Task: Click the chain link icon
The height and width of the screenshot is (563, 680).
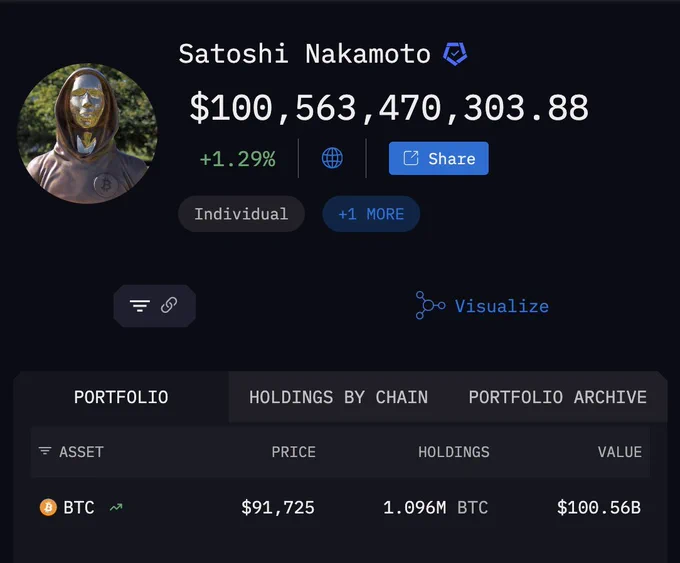Action: (x=169, y=305)
